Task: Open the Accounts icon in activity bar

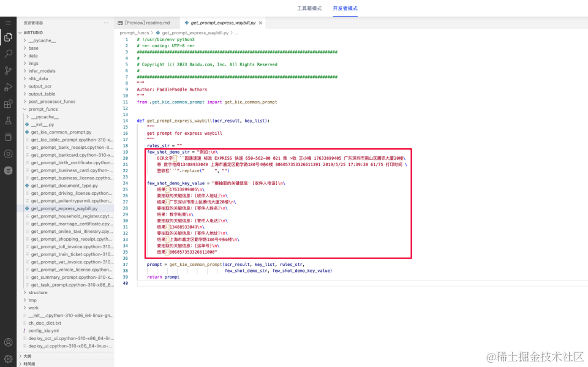Action: coord(8,342)
